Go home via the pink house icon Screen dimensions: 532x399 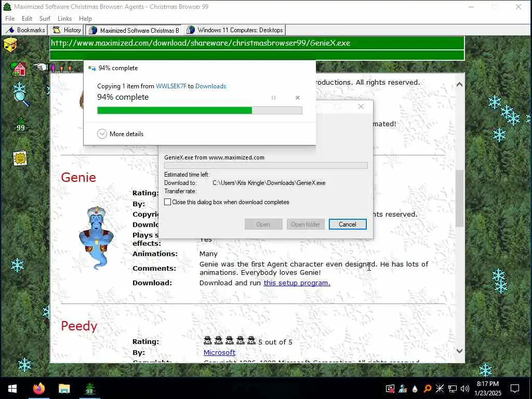(x=18, y=69)
